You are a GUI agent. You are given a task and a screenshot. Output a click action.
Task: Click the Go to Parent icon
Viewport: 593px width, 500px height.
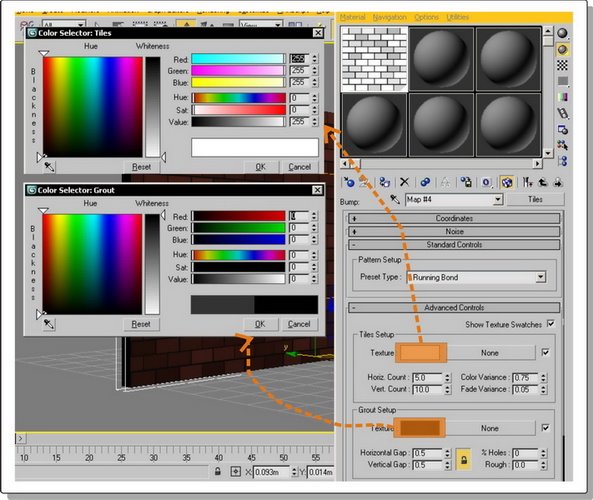click(x=543, y=182)
